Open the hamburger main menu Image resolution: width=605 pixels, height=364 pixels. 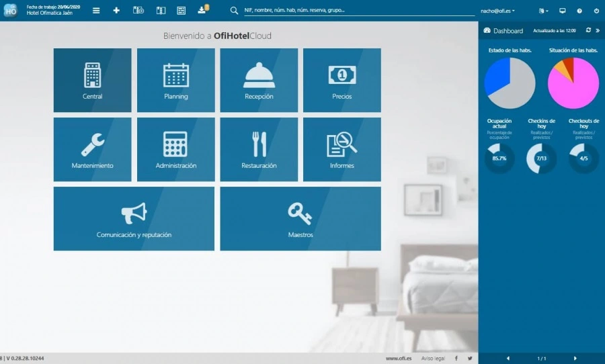pos(96,11)
